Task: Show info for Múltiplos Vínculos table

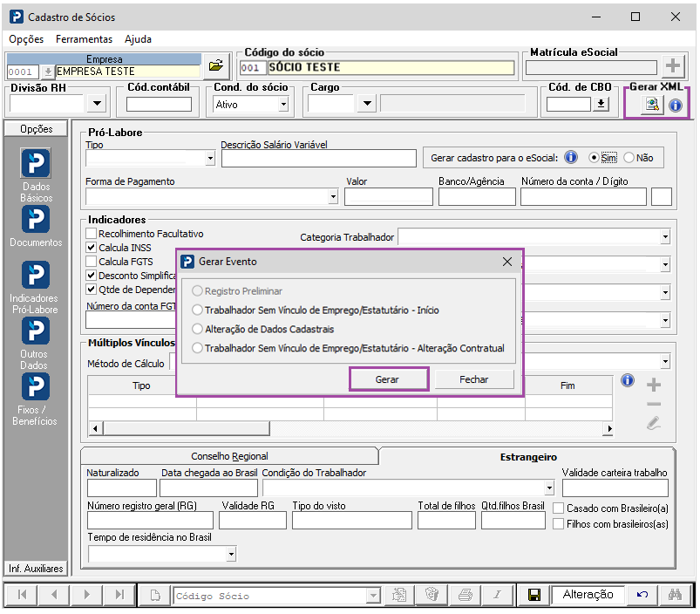Action: click(628, 380)
